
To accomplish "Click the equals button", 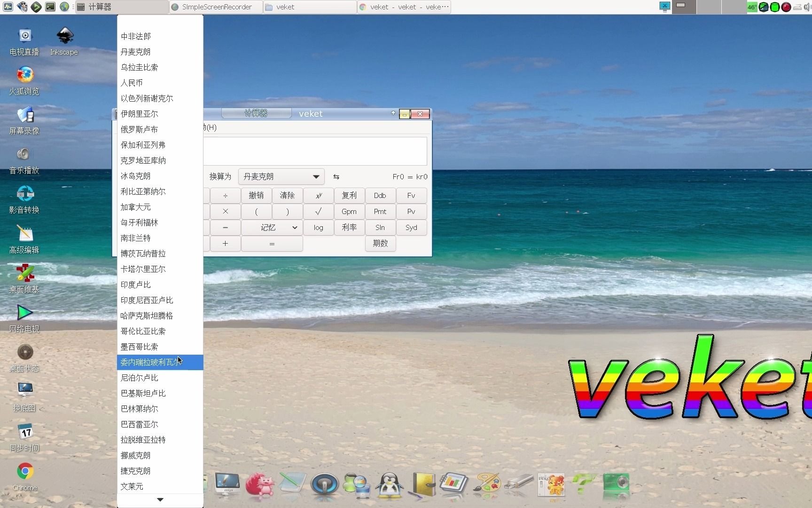I will [x=272, y=244].
